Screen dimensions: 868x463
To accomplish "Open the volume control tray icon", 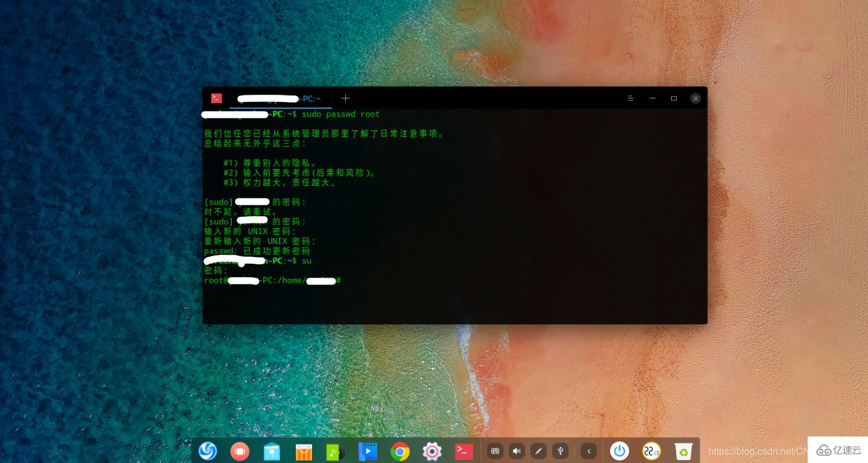I will [x=517, y=451].
